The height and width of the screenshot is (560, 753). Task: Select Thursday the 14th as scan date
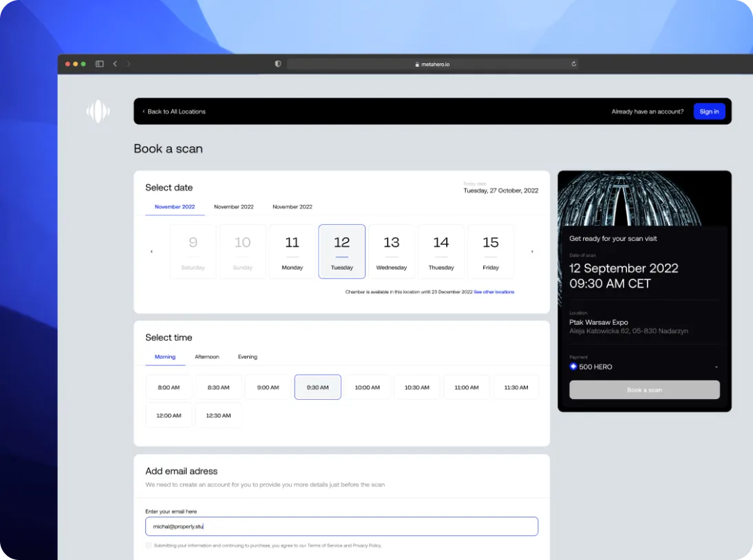(441, 251)
